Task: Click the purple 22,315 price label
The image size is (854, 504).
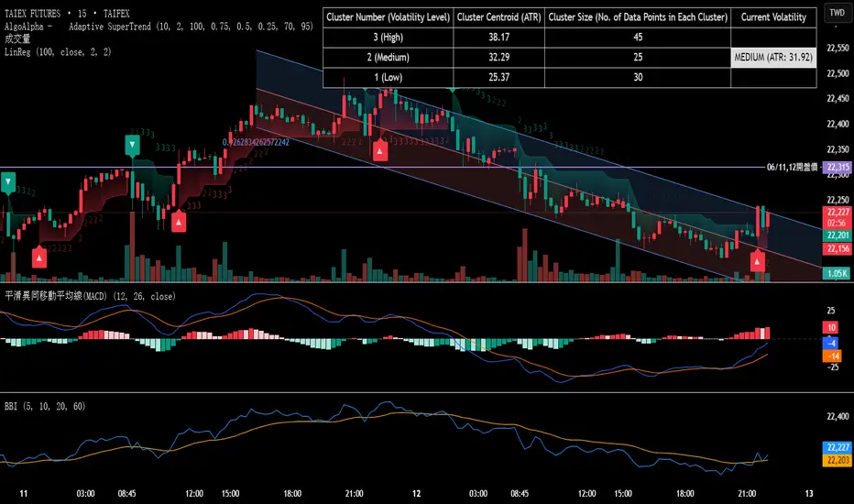Action: click(836, 168)
